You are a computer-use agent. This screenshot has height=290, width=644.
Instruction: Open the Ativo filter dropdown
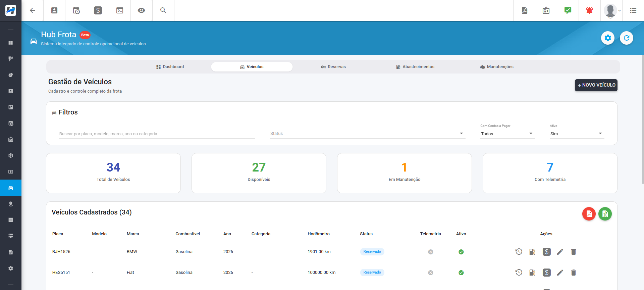(577, 134)
